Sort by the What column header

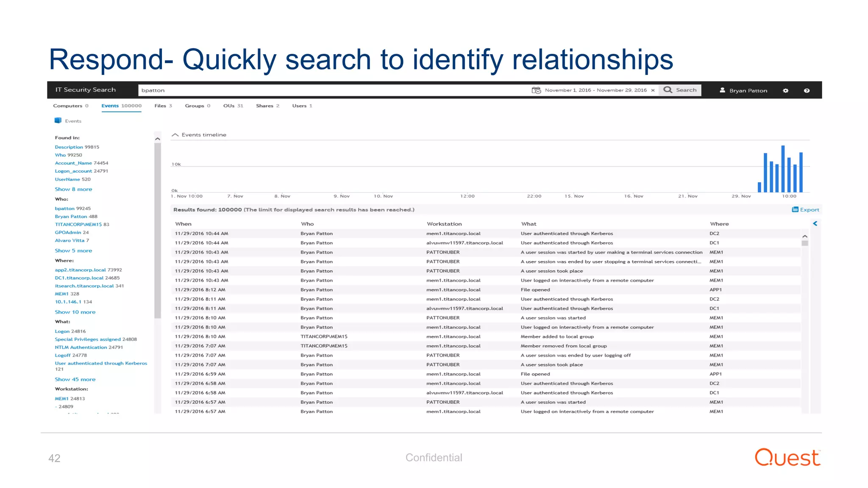529,224
